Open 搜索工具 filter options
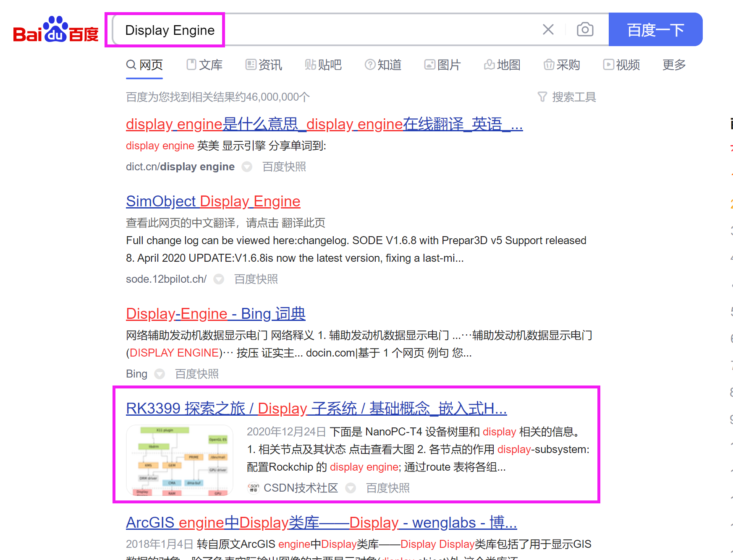 tap(567, 97)
